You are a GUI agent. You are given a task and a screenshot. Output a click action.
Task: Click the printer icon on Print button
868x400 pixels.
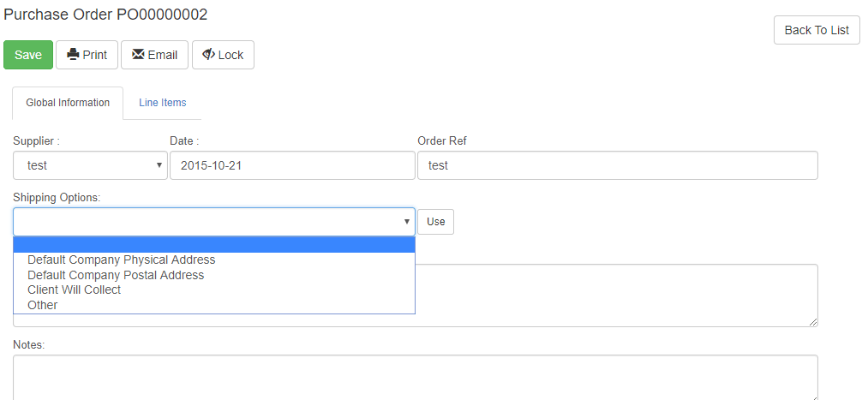pyautogui.click(x=73, y=55)
